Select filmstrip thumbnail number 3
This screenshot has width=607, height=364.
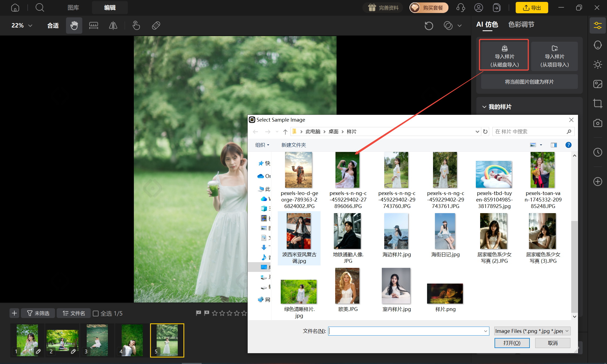[97, 340]
